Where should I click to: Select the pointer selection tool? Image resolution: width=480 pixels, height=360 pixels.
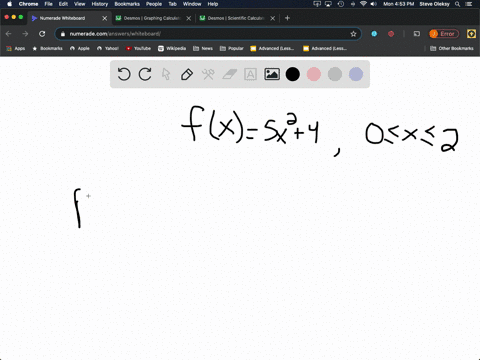coord(166,74)
